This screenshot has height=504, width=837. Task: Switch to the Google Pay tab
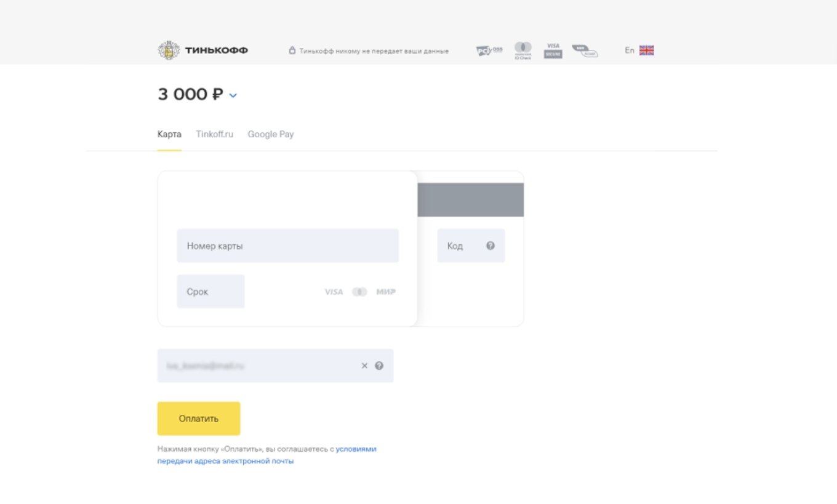[x=271, y=134]
